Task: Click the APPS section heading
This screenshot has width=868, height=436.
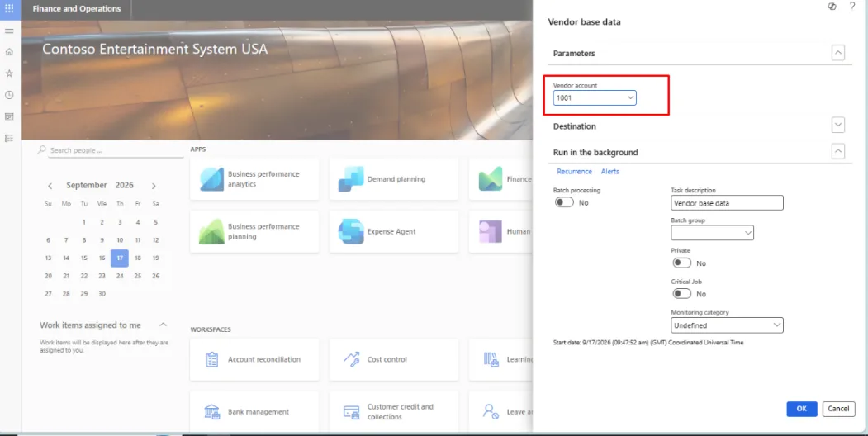Action: (x=198, y=149)
